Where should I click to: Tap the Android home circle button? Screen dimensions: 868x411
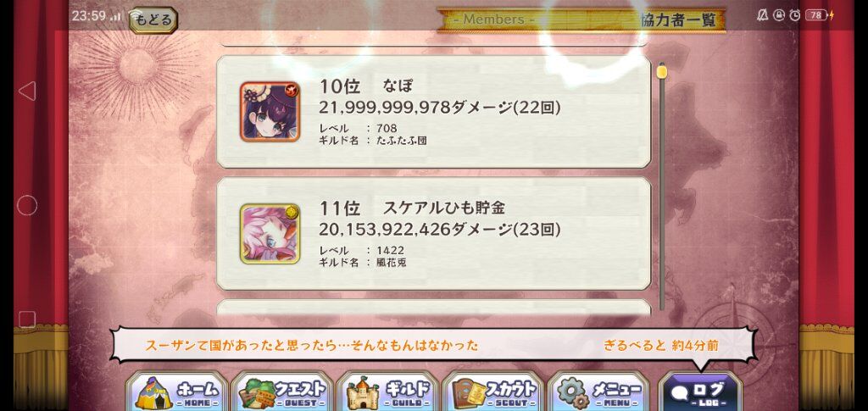point(27,205)
